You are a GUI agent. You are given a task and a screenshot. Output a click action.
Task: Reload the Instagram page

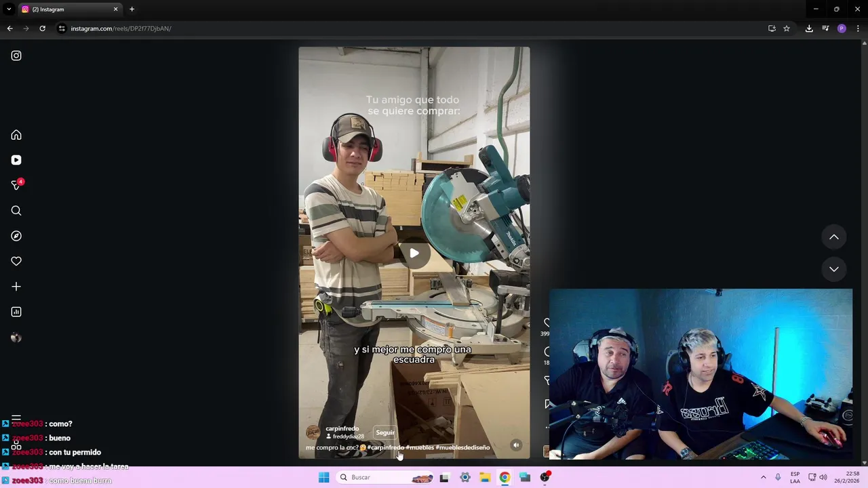click(x=42, y=28)
